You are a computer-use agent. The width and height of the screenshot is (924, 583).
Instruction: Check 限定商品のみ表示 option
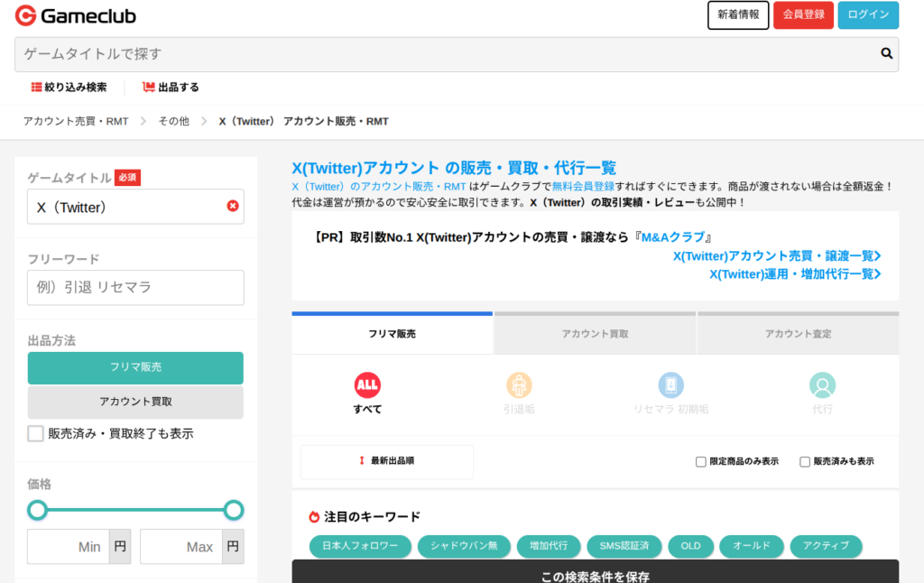click(701, 462)
